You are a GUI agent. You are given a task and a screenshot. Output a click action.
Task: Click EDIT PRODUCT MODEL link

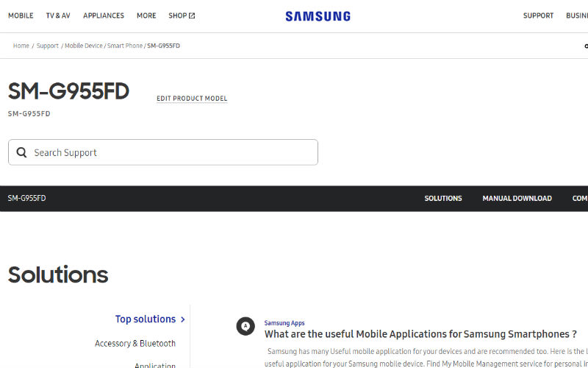tap(192, 99)
